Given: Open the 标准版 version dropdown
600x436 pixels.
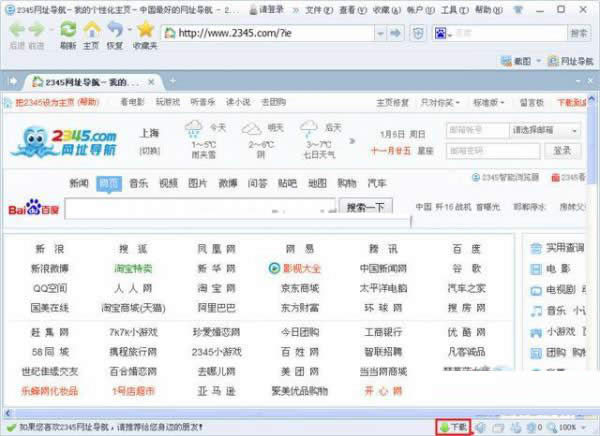Looking at the screenshot, I should click(488, 102).
